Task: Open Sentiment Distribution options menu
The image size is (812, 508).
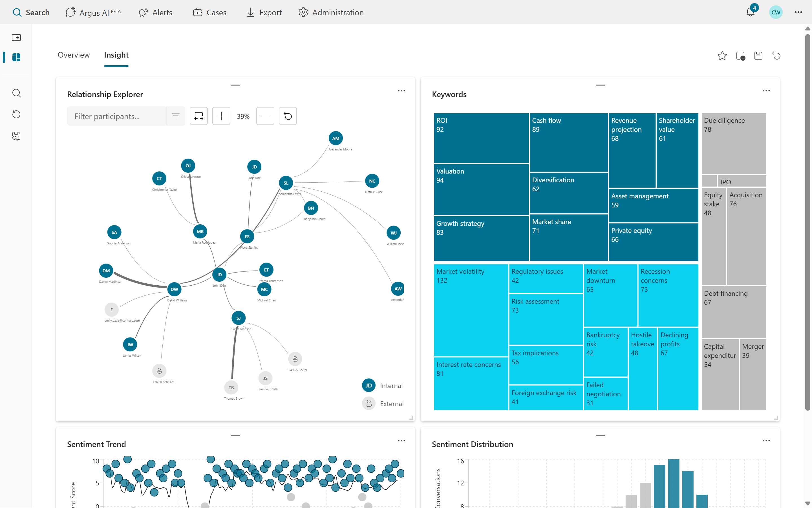Action: (766, 441)
